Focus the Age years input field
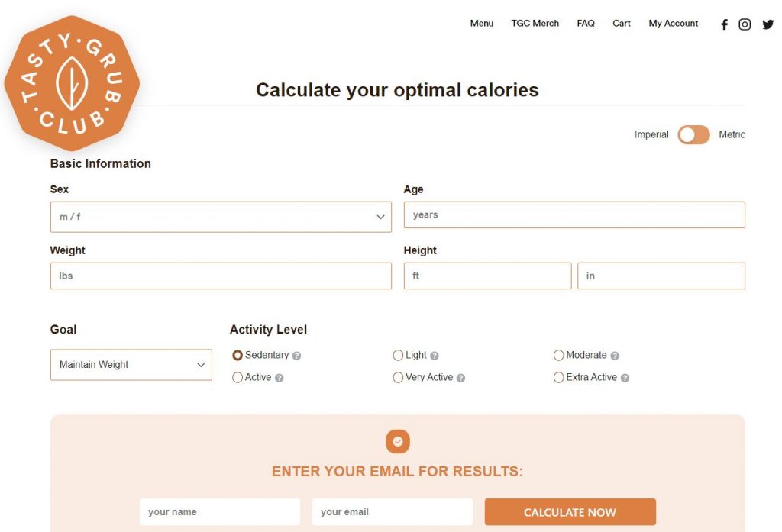This screenshot has width=782, height=532. click(574, 215)
